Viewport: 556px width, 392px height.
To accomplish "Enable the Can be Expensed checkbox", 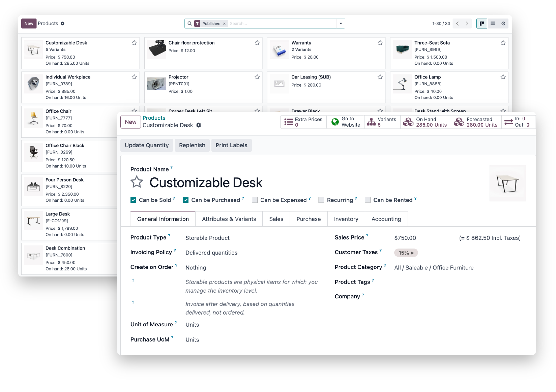I will click(x=255, y=200).
